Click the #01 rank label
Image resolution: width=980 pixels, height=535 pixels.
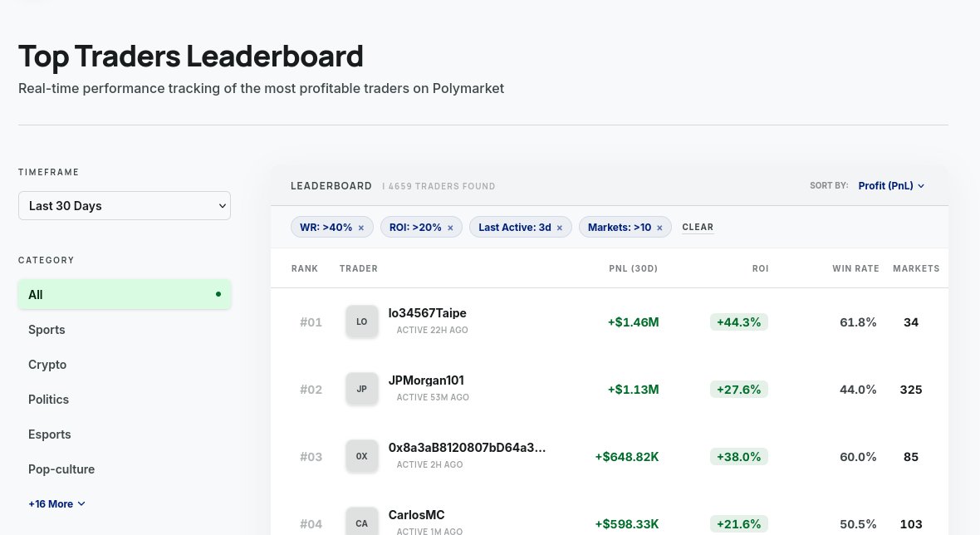coord(311,322)
